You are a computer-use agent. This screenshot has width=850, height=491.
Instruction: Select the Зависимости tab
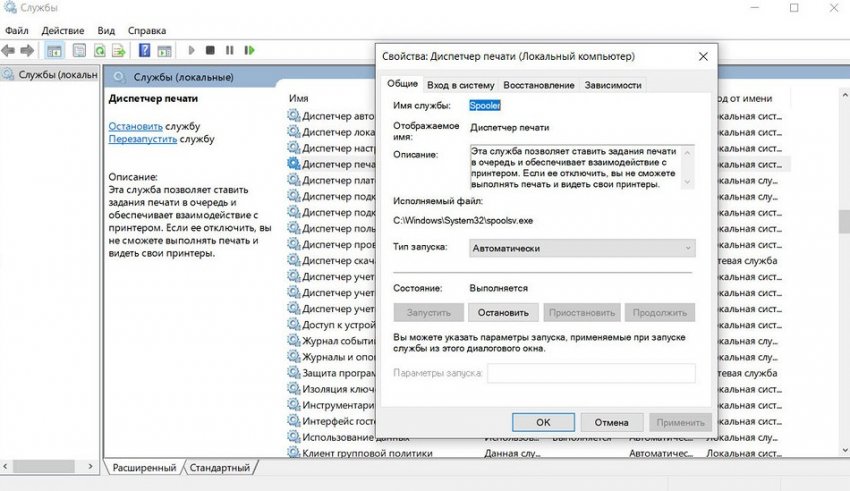[612, 85]
